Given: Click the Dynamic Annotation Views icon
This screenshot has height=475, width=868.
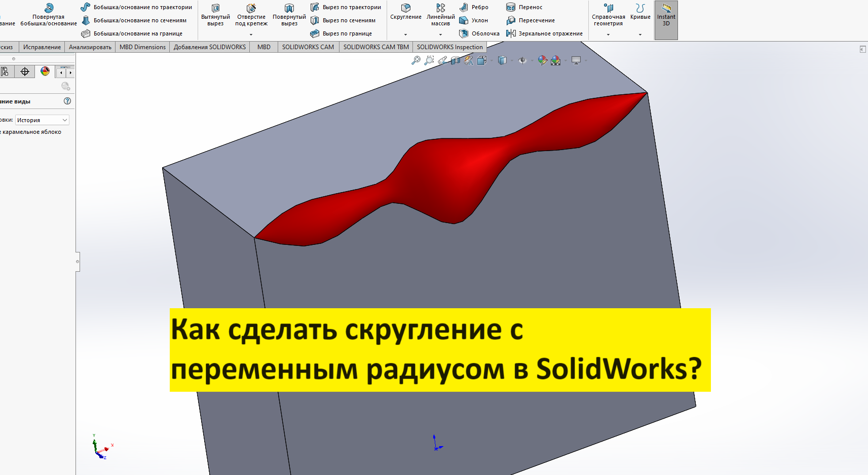Looking at the screenshot, I should coord(469,60).
